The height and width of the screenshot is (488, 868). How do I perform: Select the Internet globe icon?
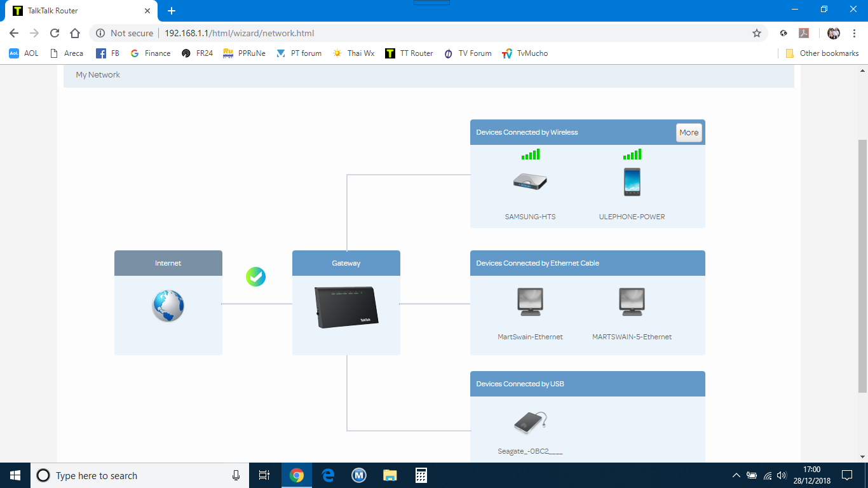[x=168, y=306]
